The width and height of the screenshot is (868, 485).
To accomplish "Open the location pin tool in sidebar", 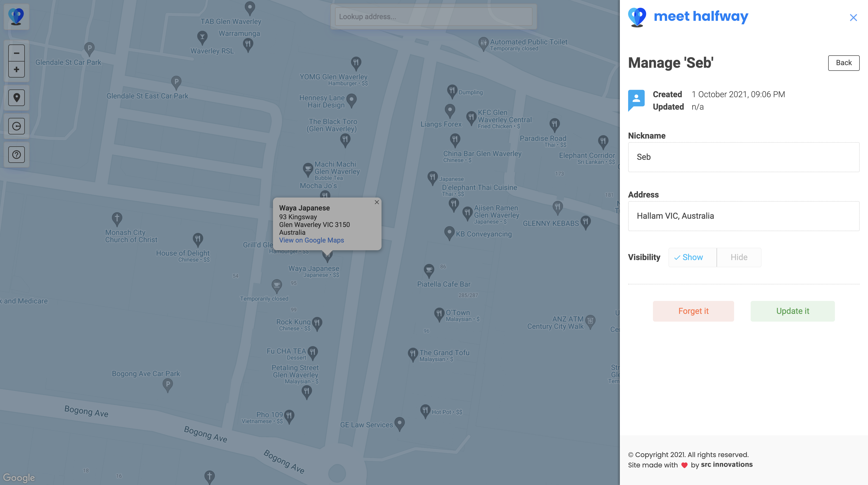I will click(16, 98).
